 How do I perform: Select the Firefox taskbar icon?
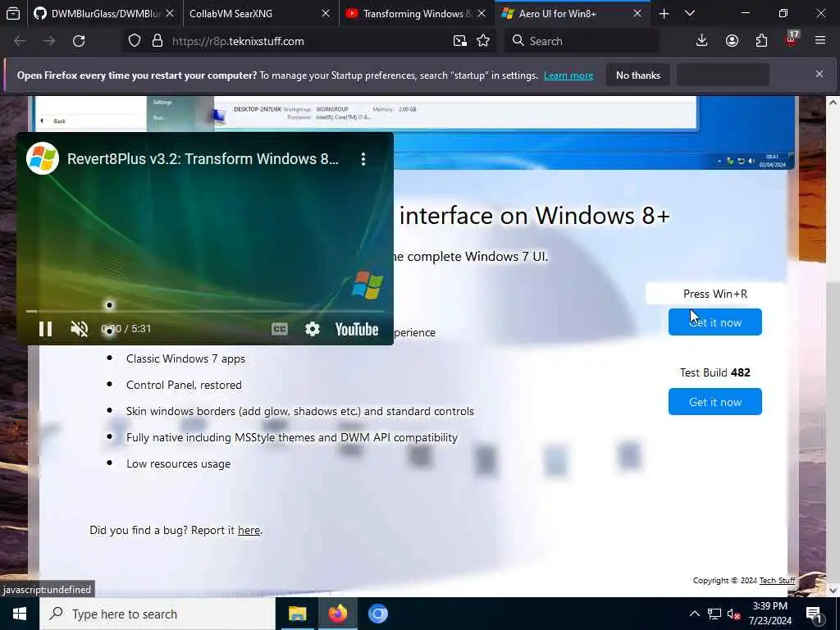337,614
